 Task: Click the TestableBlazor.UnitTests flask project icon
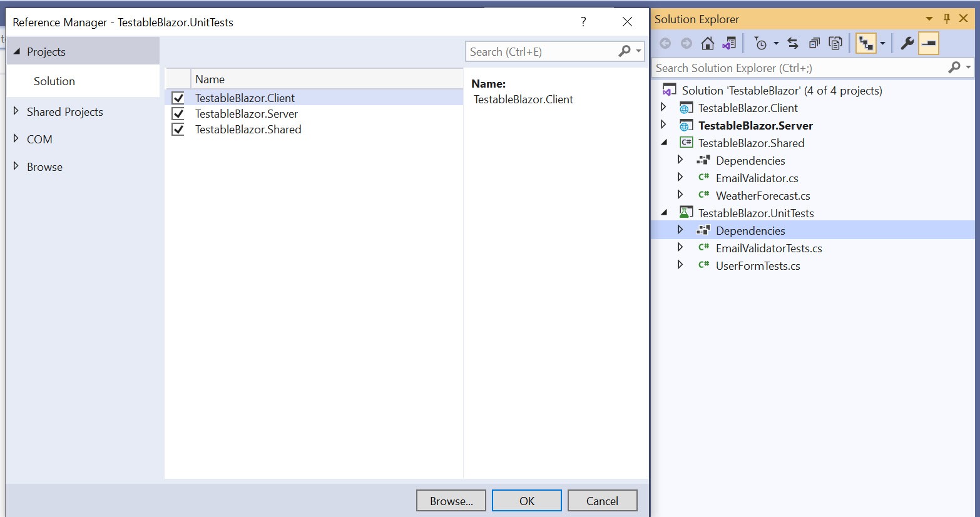pos(686,213)
